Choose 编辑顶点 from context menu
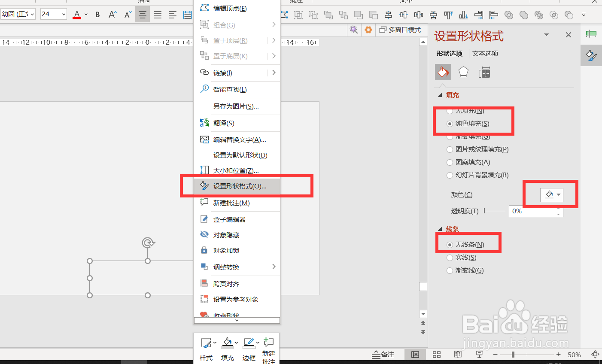 (237, 8)
